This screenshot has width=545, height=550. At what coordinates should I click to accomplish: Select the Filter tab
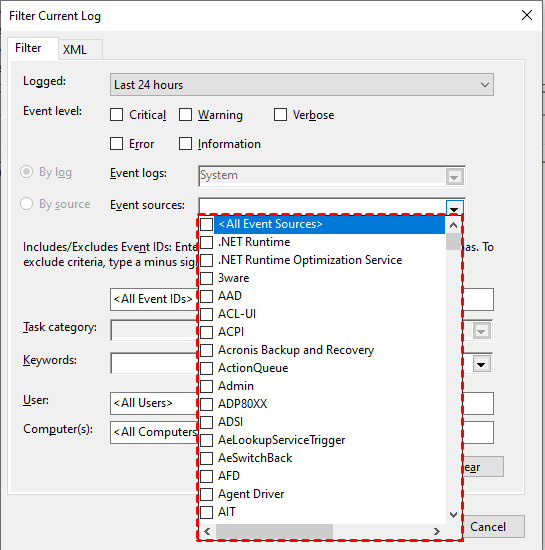pyautogui.click(x=33, y=48)
